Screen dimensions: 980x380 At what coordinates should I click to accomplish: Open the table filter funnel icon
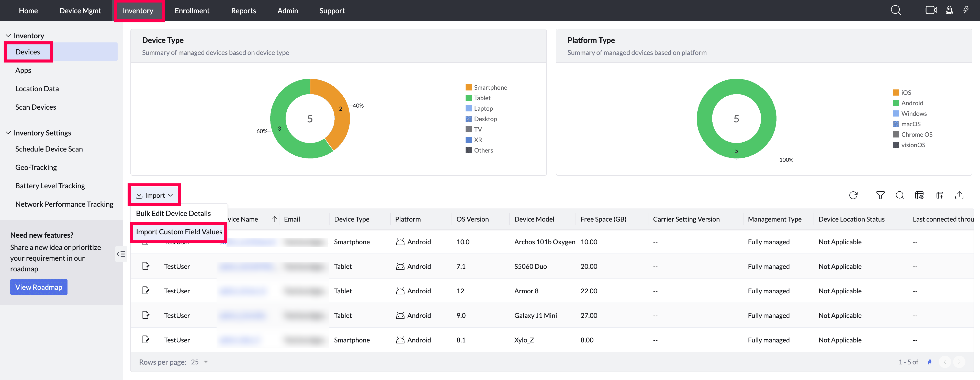tap(880, 195)
